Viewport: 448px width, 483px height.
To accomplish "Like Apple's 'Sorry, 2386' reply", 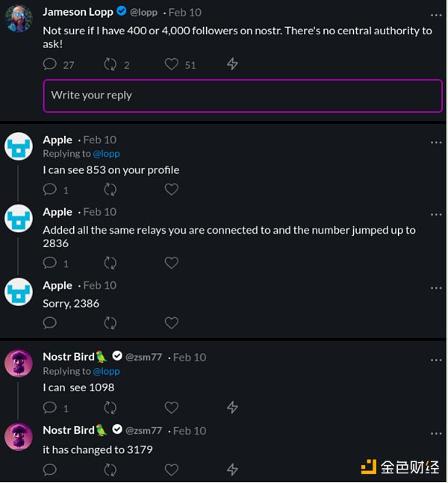I will pos(172,323).
